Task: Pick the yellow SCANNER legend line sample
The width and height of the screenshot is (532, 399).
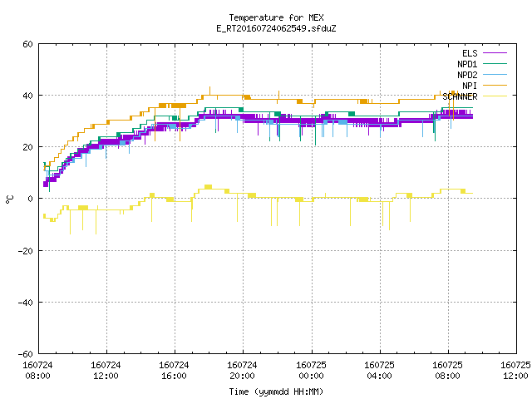Action: point(495,96)
